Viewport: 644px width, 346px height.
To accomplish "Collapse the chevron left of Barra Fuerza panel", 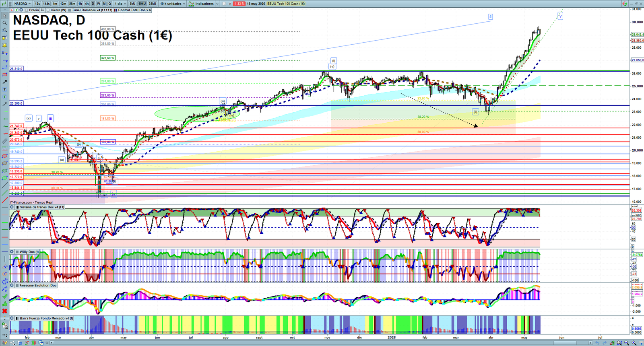I will (x=4, y=319).
